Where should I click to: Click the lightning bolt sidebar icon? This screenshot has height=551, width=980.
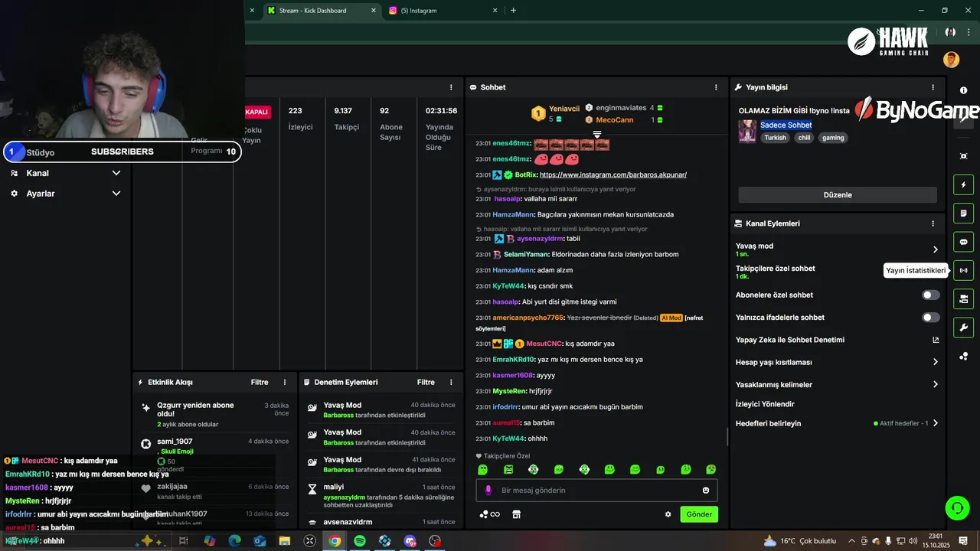[963, 184]
